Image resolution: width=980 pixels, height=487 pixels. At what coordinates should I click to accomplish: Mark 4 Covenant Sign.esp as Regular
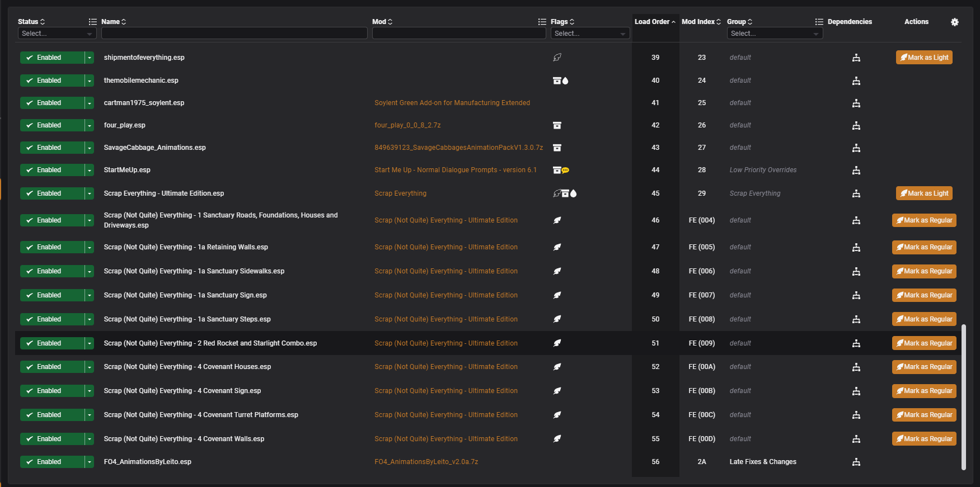[x=924, y=391]
